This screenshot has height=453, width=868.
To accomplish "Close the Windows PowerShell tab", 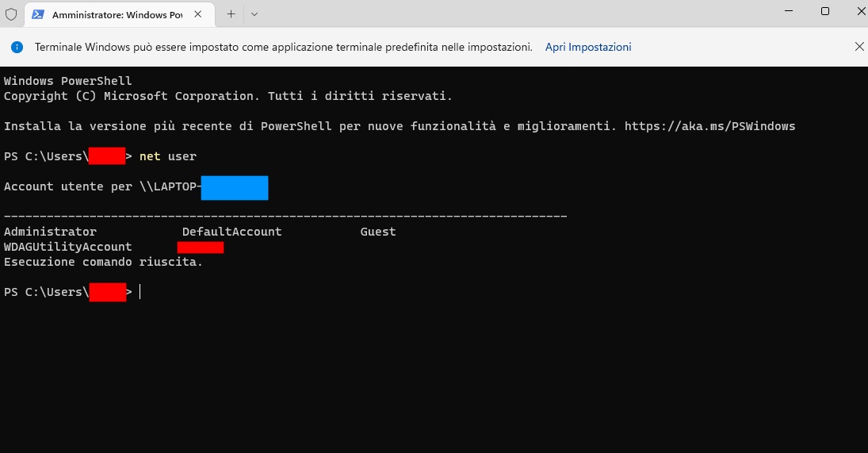I will tap(197, 14).
